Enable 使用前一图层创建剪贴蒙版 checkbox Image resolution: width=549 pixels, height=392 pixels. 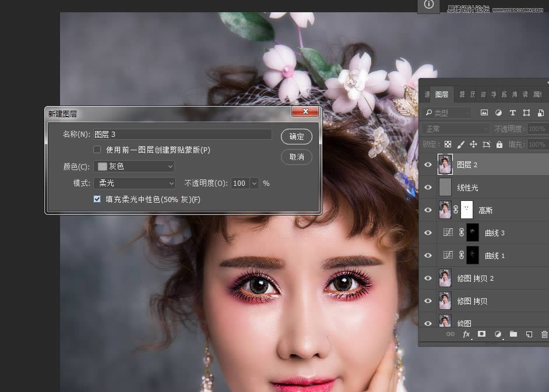pos(97,150)
